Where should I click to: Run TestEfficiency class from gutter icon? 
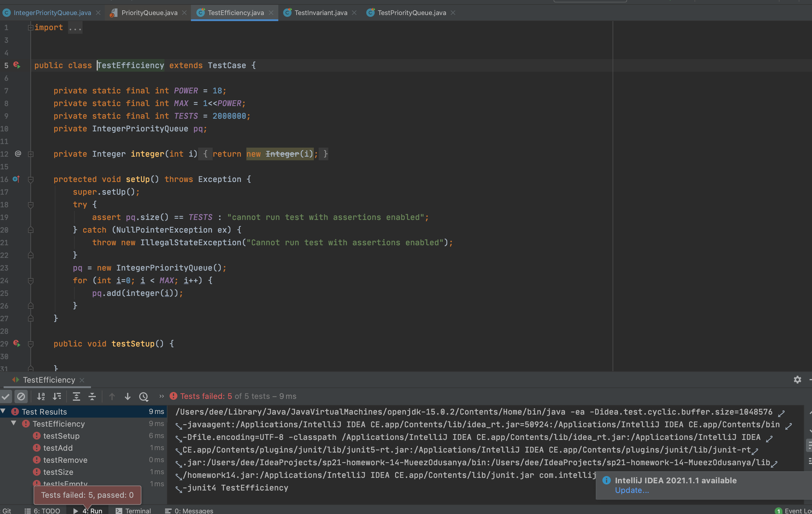coord(17,65)
